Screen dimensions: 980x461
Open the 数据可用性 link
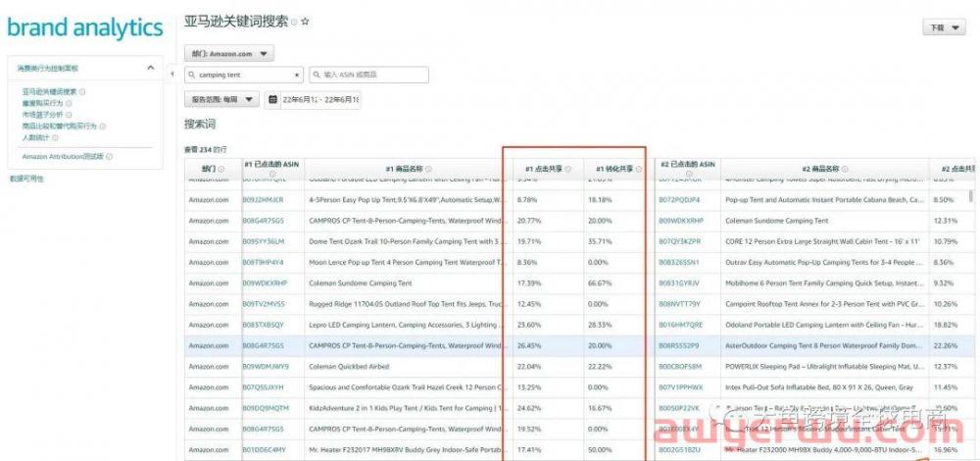tap(26, 179)
